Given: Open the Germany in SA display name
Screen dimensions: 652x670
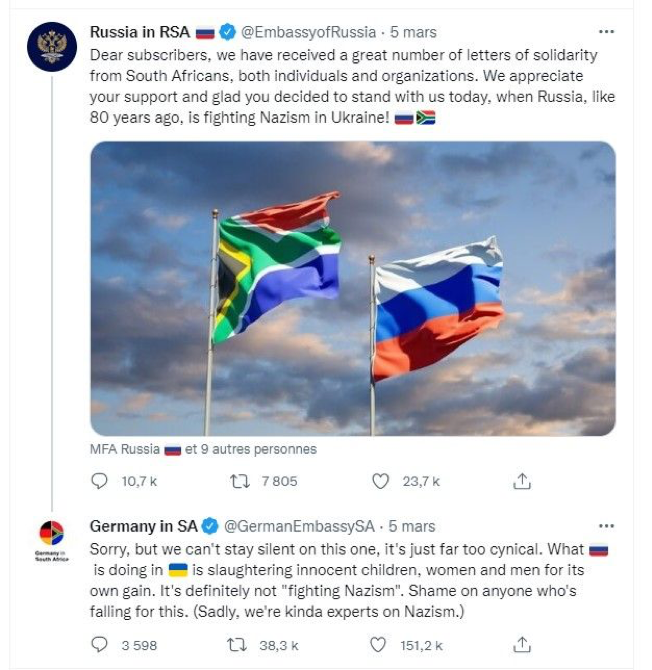Looking at the screenshot, I should [x=143, y=526].
